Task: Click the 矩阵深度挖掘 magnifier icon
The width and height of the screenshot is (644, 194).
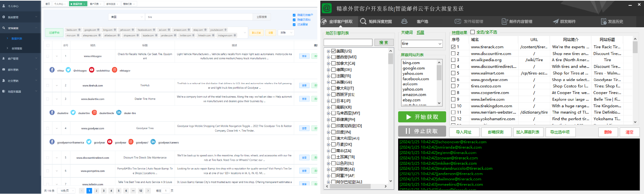Action: click(363, 22)
